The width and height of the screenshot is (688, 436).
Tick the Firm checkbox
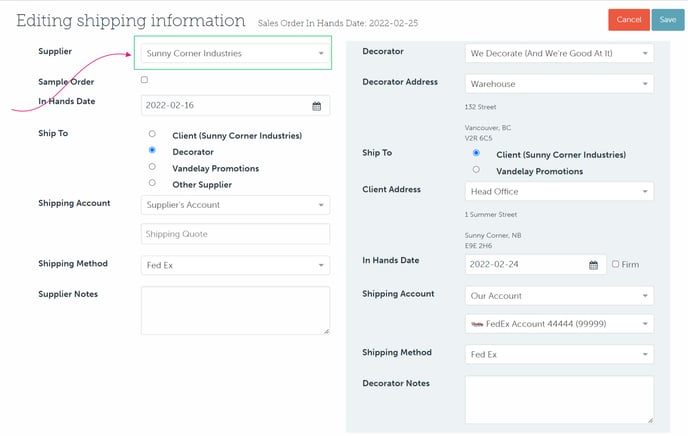coord(616,265)
